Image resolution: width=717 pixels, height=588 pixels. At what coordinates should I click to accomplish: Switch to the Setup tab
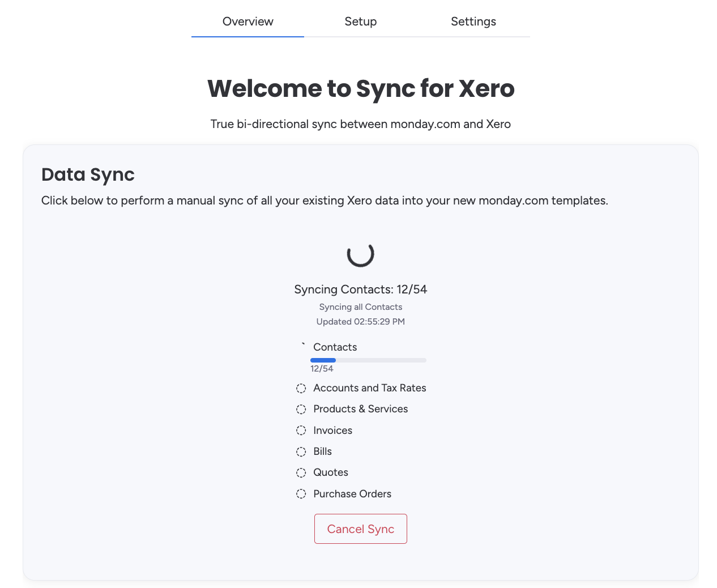[x=360, y=22]
